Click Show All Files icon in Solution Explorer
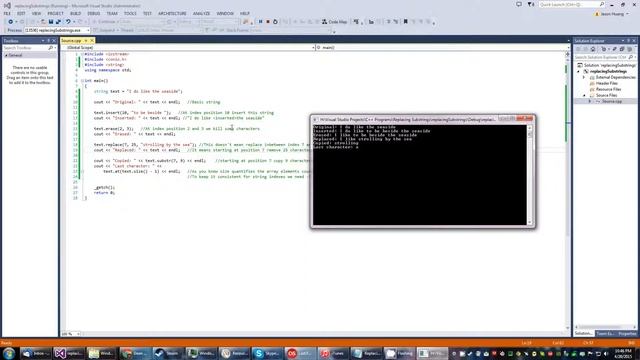Viewport: 640px width, 360px height. tap(629, 49)
